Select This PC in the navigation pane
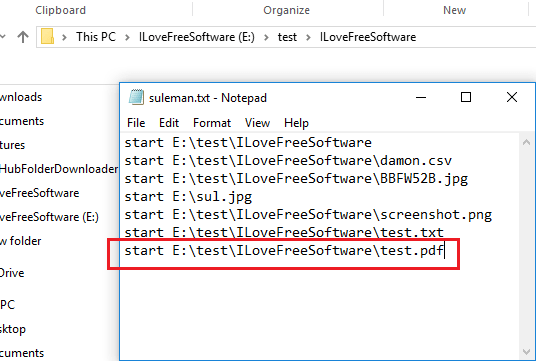The image size is (536, 361). point(8,305)
